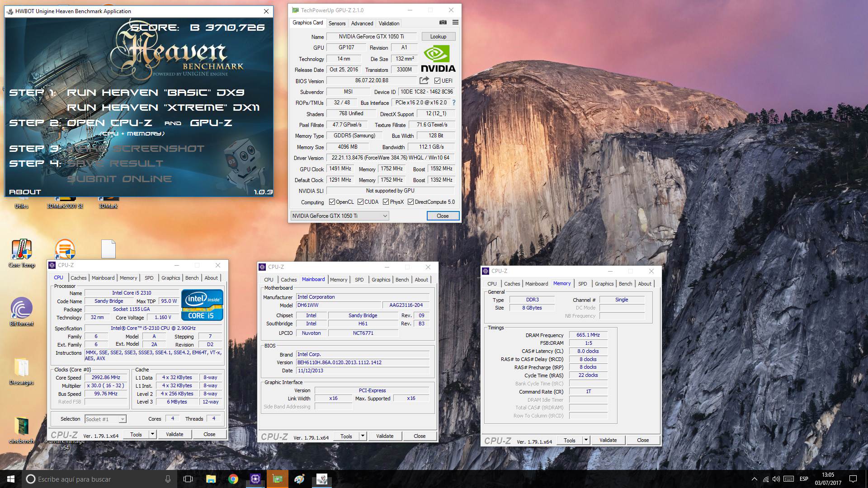Click GPU-Z screenshot camera icon

pyautogui.click(x=443, y=23)
